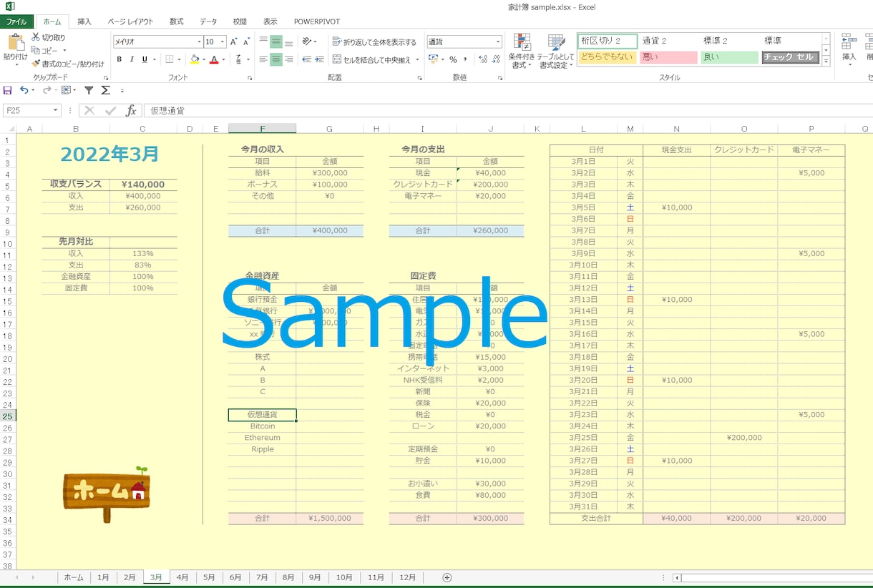Click the increase decimal icon
The width and height of the screenshot is (873, 588).
483,59
